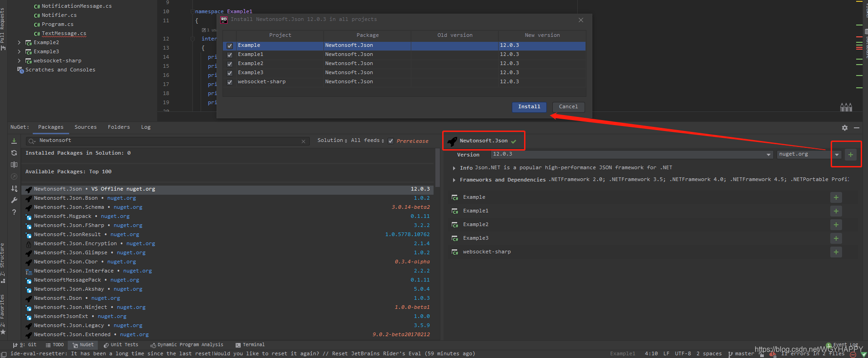The width and height of the screenshot is (868, 358).
Task: Click the master git branch widget
Action: [741, 353]
